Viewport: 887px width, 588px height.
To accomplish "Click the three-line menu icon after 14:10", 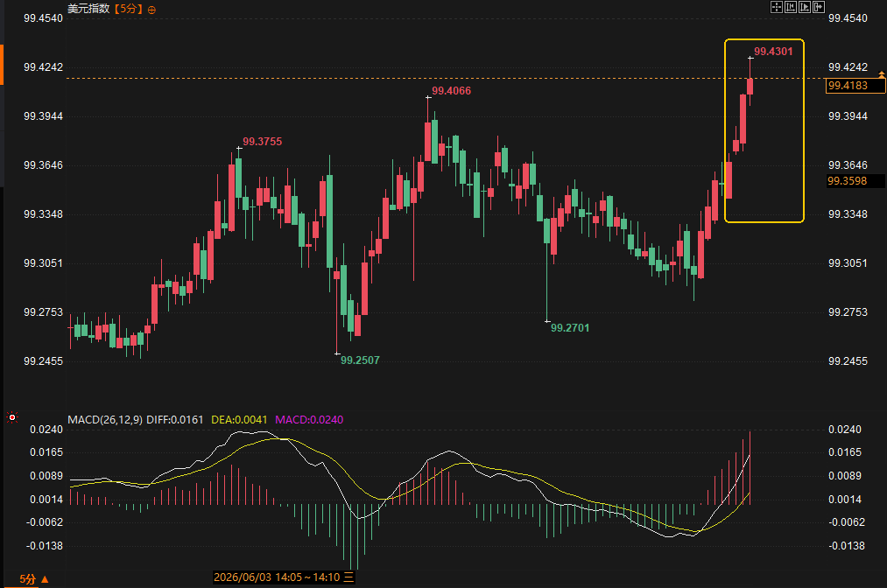I will pos(349,577).
